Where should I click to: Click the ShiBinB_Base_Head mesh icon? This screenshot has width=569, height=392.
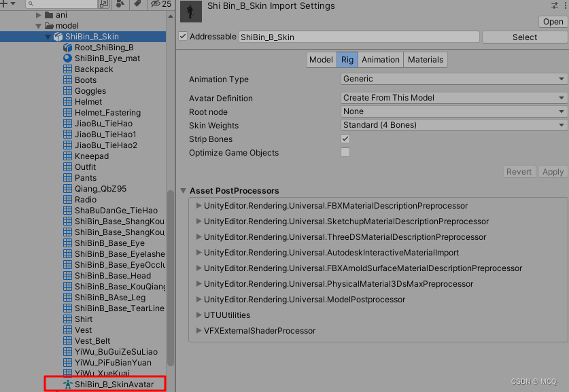(67, 276)
